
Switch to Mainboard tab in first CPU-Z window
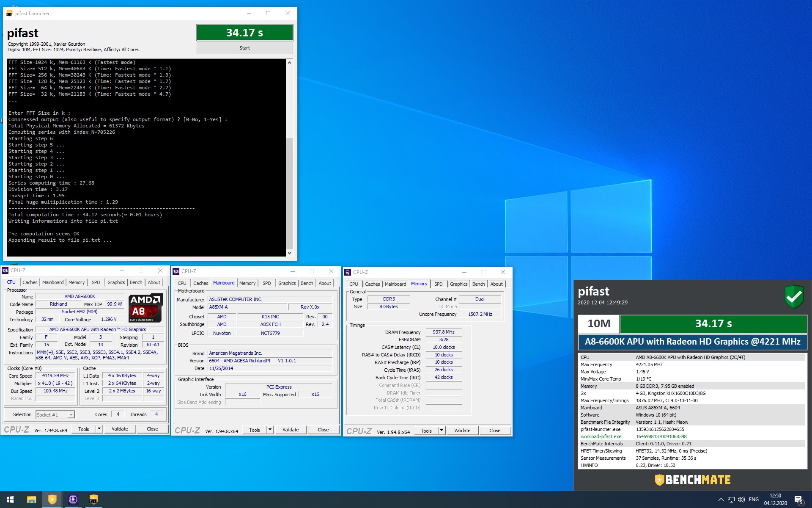click(53, 282)
